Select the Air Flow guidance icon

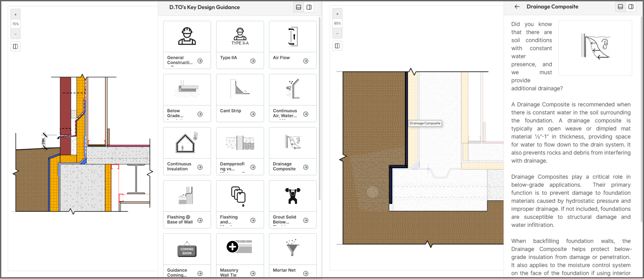coord(293,37)
